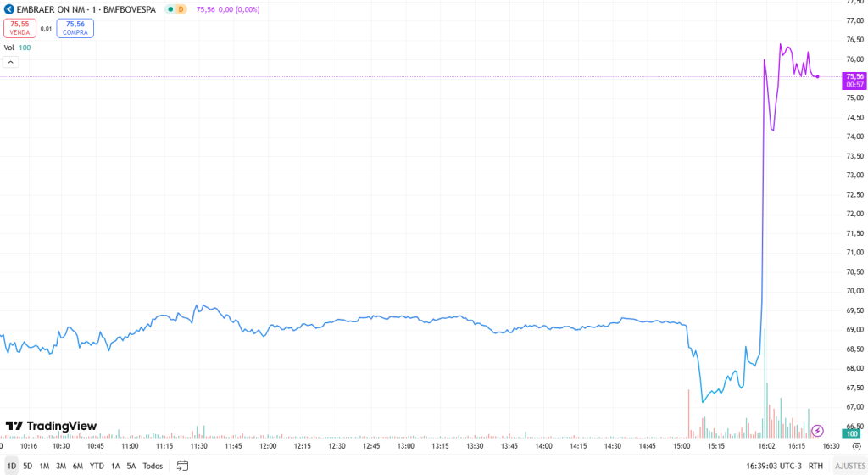Select the 1M time range
868x475 pixels.
44,467
